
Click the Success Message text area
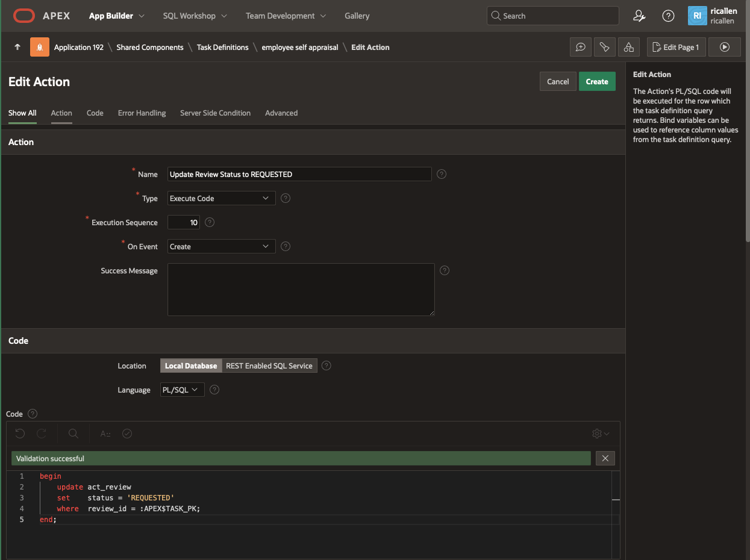(x=301, y=289)
